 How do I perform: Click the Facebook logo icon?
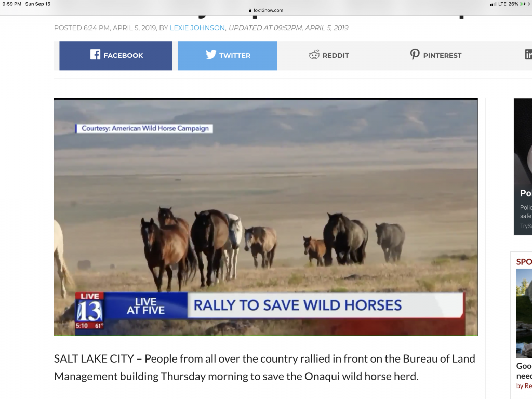coord(96,55)
